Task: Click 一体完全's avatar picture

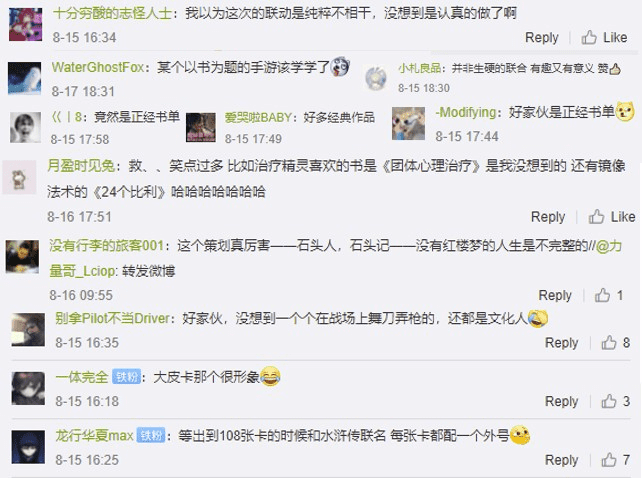Action: pos(28,388)
